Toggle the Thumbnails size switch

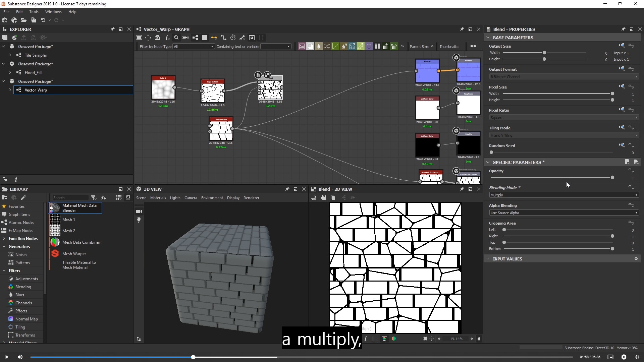[473, 46]
